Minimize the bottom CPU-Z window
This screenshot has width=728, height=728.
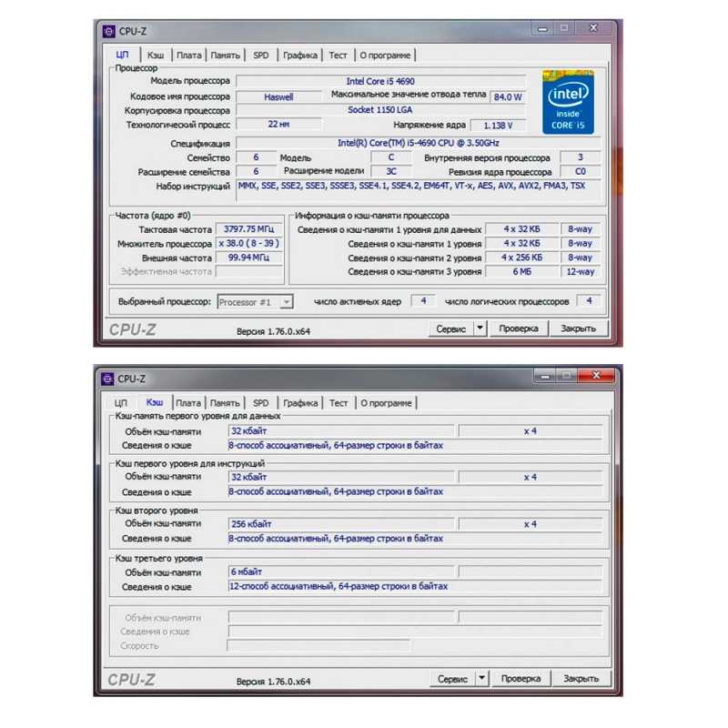pyautogui.click(x=545, y=376)
